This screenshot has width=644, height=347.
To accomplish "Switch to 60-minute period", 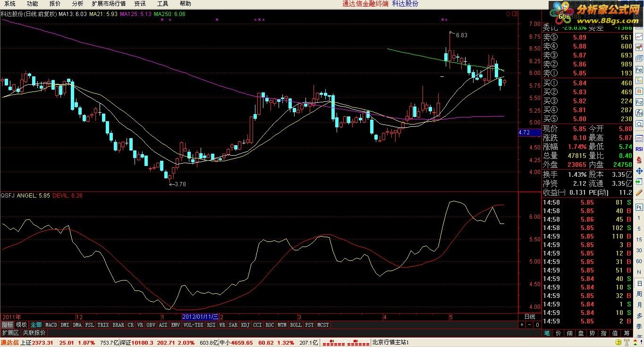I will click(639, 261).
